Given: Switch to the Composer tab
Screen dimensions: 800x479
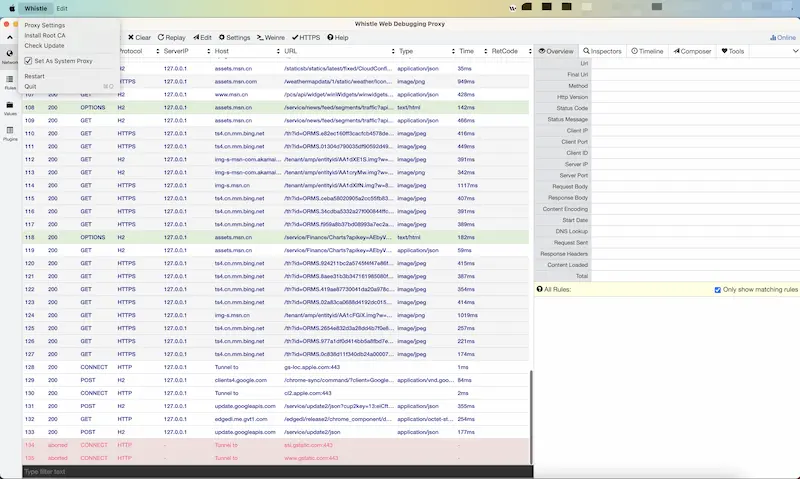Looking at the screenshot, I should pyautogui.click(x=692, y=51).
